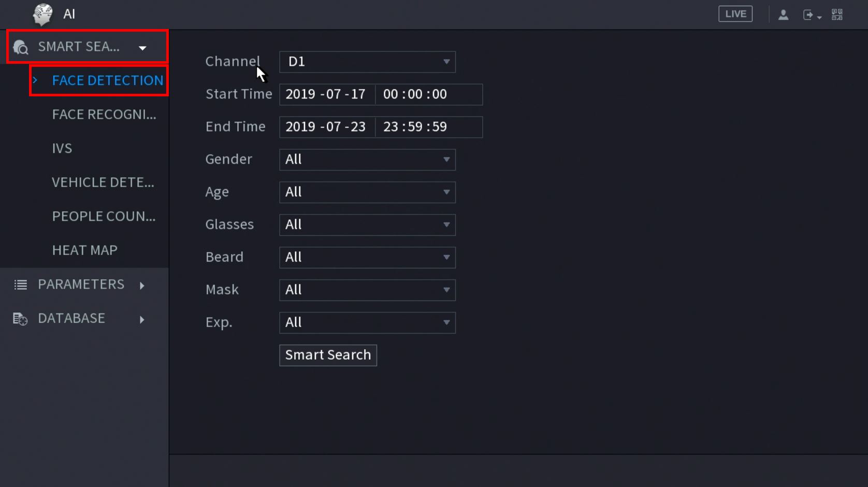Viewport: 868px width, 487px height.
Task: Expand the Database menu arrow
Action: tap(142, 319)
